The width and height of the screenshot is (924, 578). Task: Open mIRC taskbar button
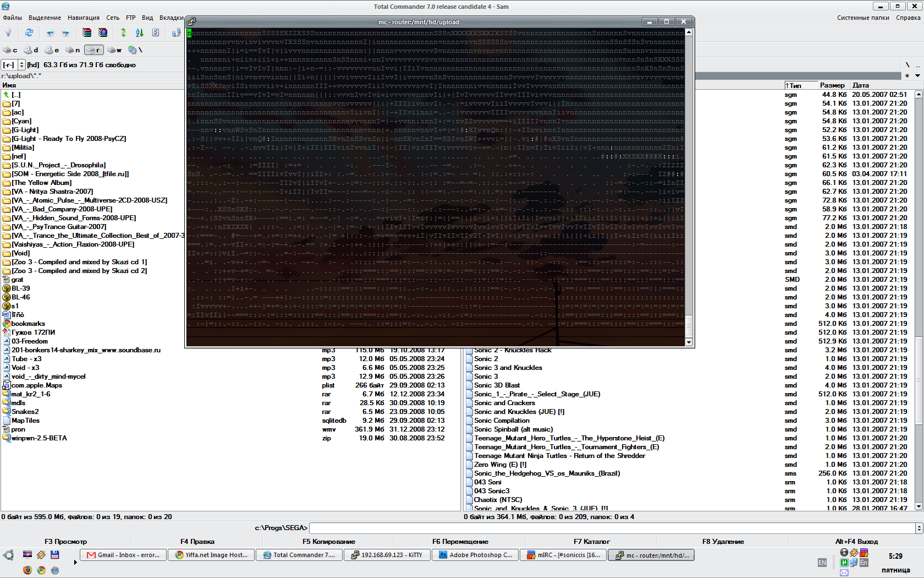[563, 555]
